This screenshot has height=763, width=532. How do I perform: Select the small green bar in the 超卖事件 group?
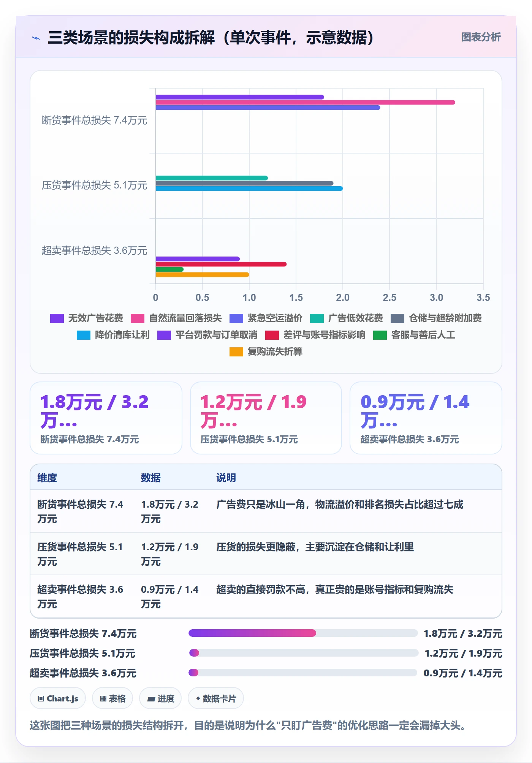(x=170, y=269)
